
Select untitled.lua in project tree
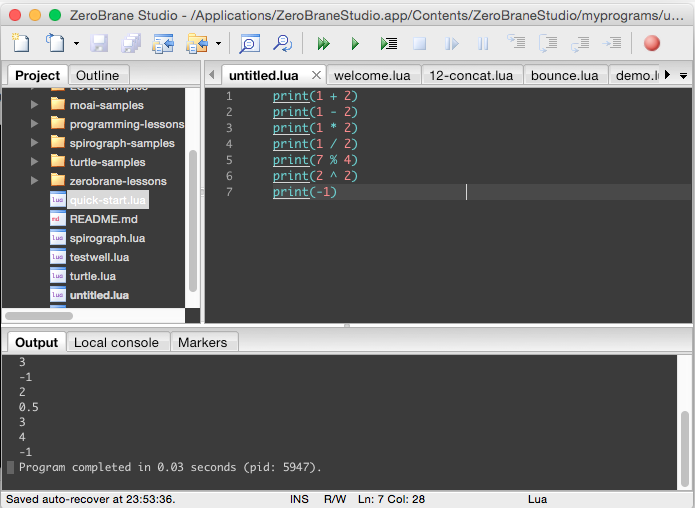(x=99, y=295)
